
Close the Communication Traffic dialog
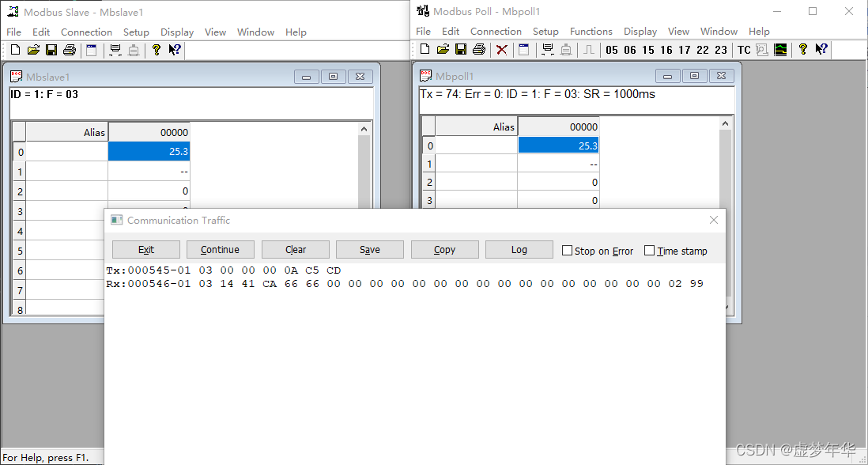click(714, 220)
